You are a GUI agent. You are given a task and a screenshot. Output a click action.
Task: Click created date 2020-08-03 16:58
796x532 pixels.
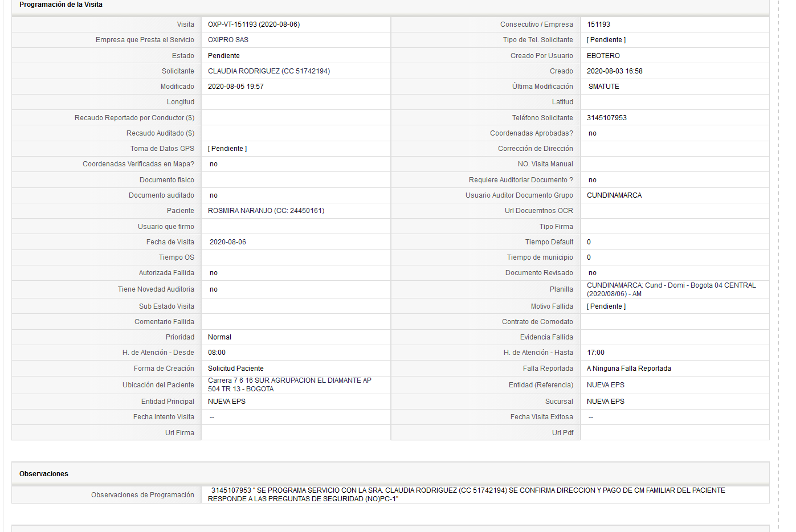615,71
